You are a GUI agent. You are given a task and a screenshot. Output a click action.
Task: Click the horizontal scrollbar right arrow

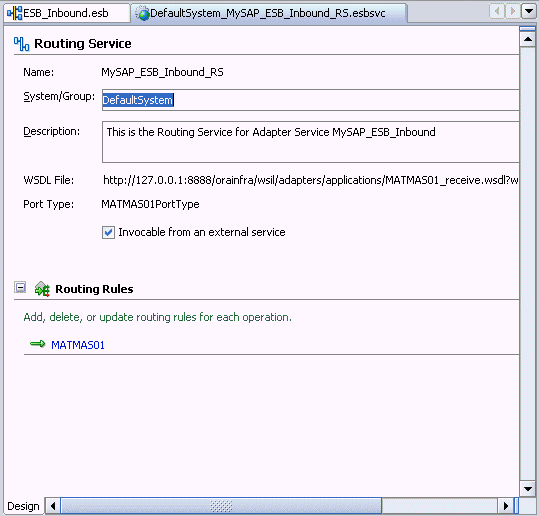[x=506, y=506]
